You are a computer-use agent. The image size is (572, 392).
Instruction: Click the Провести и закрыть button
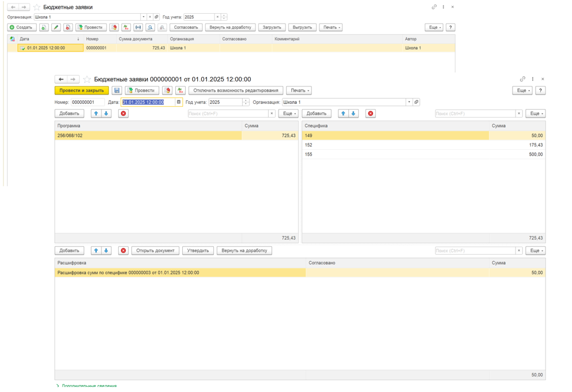(82, 91)
